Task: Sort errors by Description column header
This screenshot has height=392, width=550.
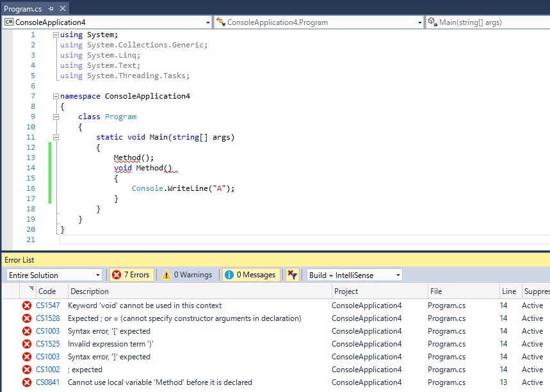Action: (90, 291)
